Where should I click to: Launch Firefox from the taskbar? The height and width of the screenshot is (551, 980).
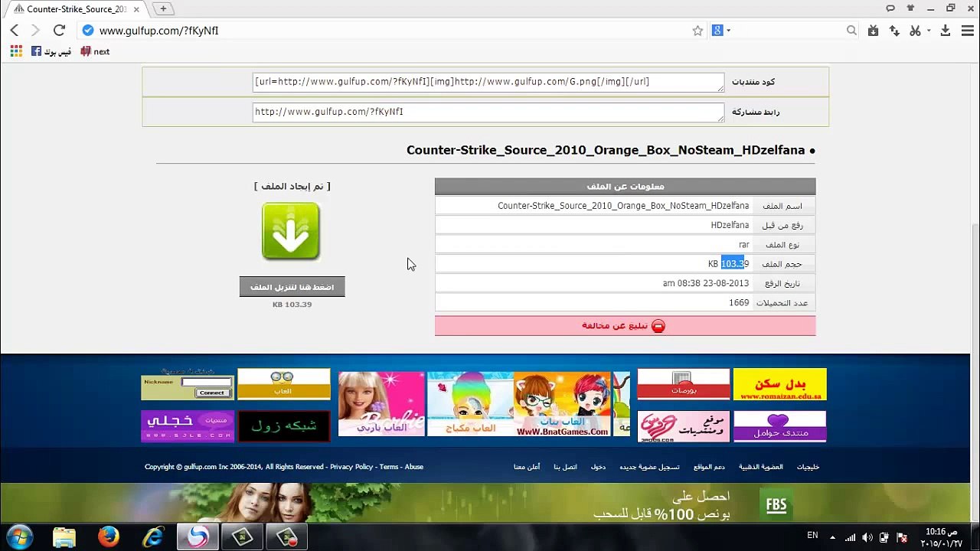109,537
